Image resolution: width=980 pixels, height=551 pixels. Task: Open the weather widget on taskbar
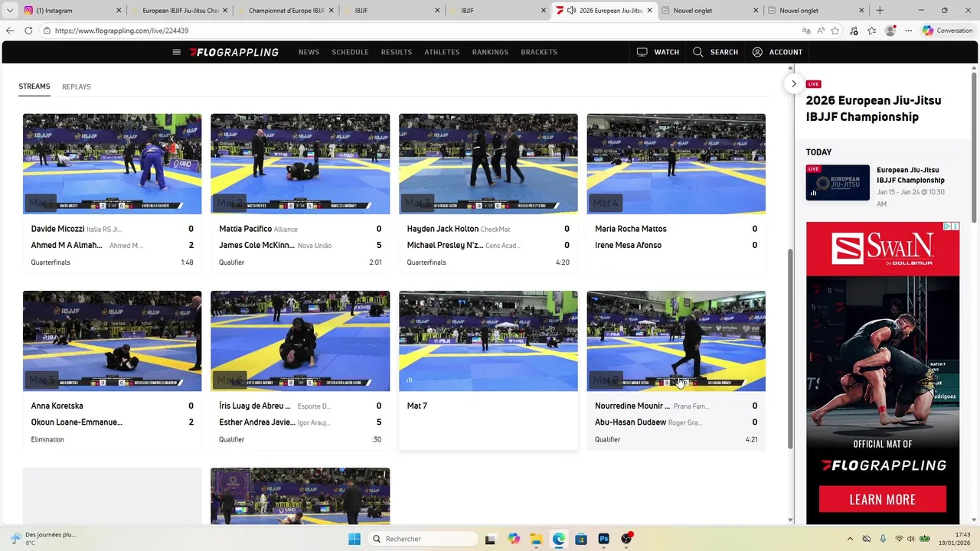(x=44, y=539)
